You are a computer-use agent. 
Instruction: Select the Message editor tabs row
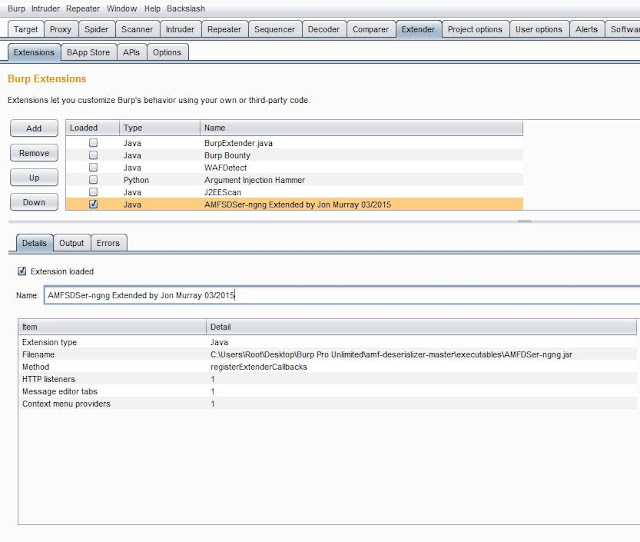coord(327,391)
